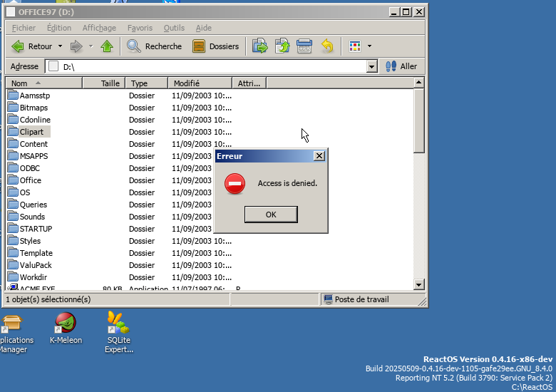The image size is (556, 392).
Task: Go up one folder level
Action: pyautogui.click(x=107, y=46)
